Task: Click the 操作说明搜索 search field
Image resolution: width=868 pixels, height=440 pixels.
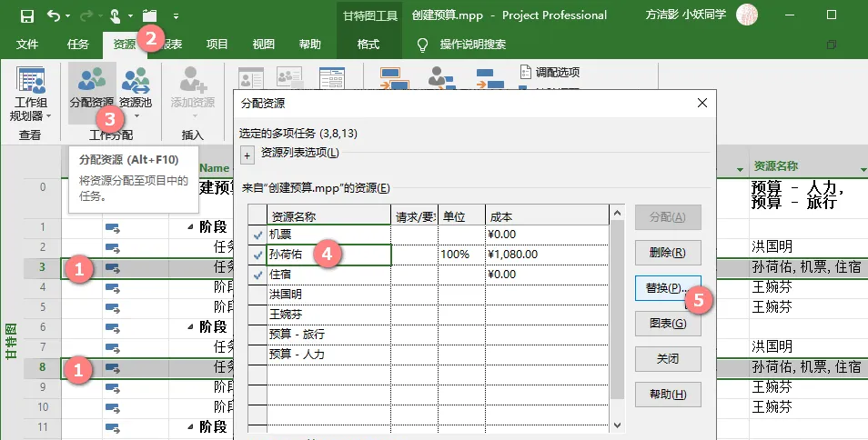Action: 473,45
